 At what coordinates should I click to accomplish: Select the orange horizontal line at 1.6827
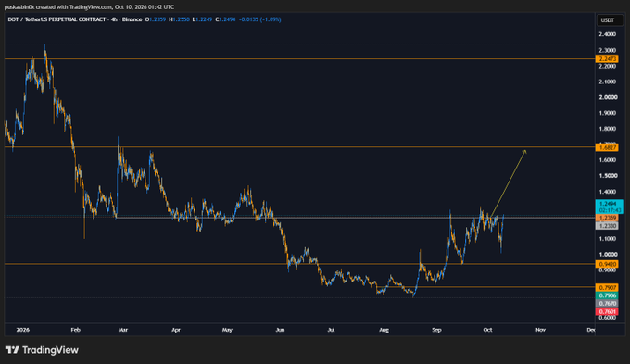[x=300, y=147]
